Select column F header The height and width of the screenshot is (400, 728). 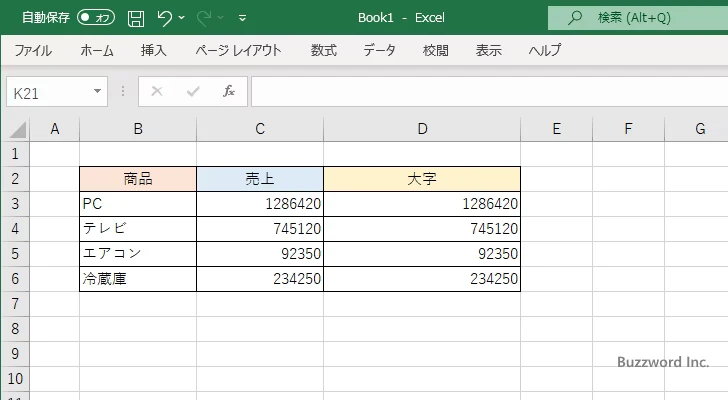(x=628, y=129)
